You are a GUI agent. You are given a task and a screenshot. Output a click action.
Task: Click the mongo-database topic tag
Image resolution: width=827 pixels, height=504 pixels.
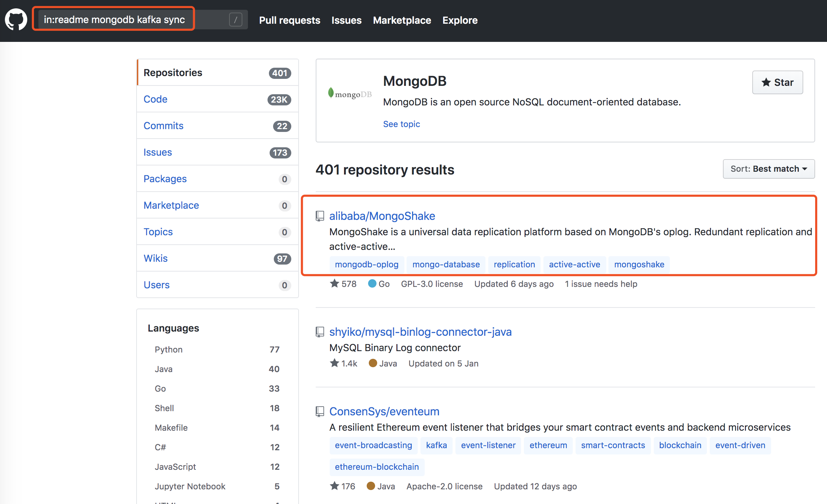click(446, 265)
